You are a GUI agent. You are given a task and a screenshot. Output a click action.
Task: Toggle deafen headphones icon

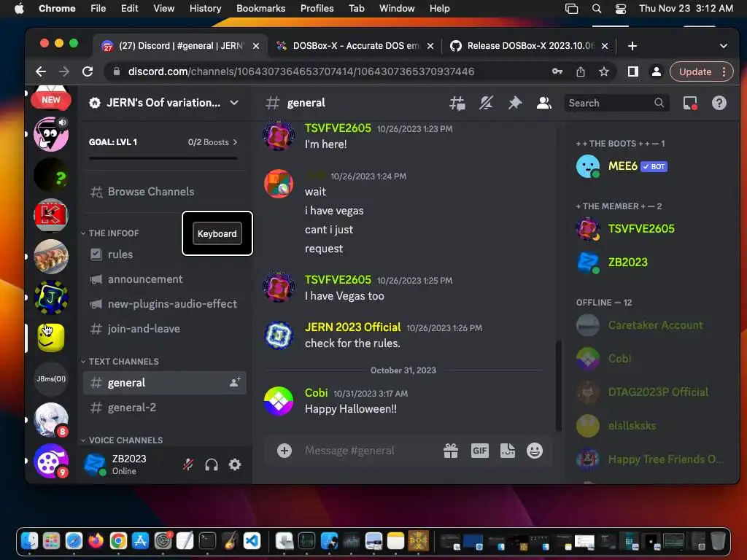coord(212,464)
